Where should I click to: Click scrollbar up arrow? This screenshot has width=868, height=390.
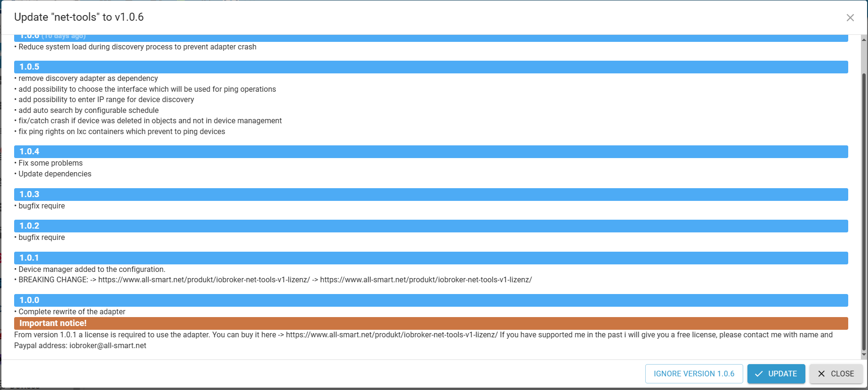click(864, 40)
